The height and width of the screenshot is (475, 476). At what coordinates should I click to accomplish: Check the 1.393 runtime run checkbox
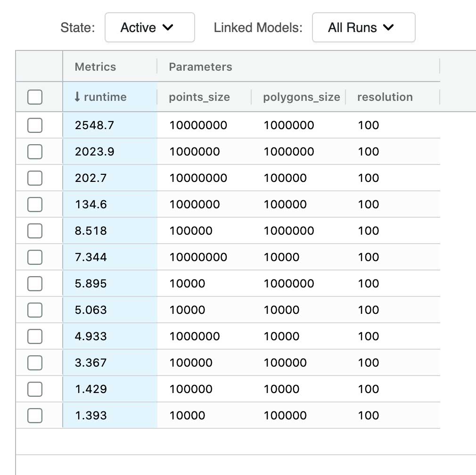[35, 416]
